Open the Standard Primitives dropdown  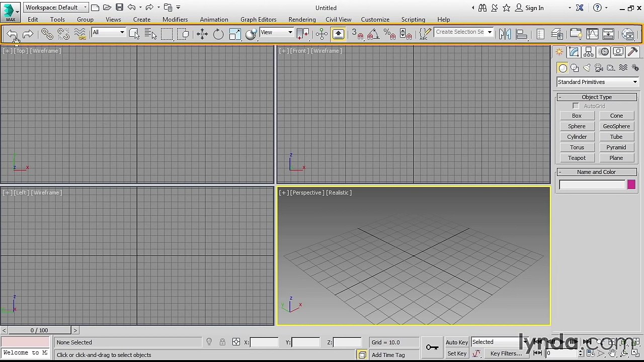point(597,82)
